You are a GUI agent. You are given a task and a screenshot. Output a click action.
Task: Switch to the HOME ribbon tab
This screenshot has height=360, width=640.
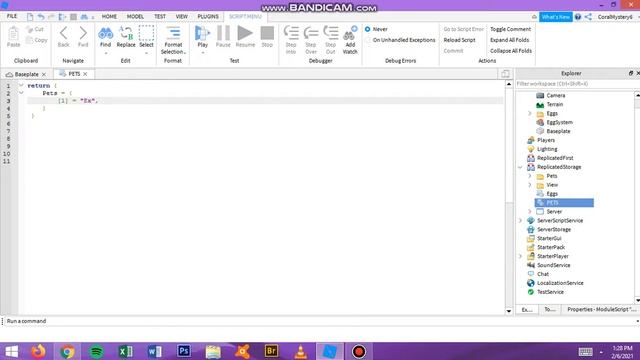click(109, 17)
